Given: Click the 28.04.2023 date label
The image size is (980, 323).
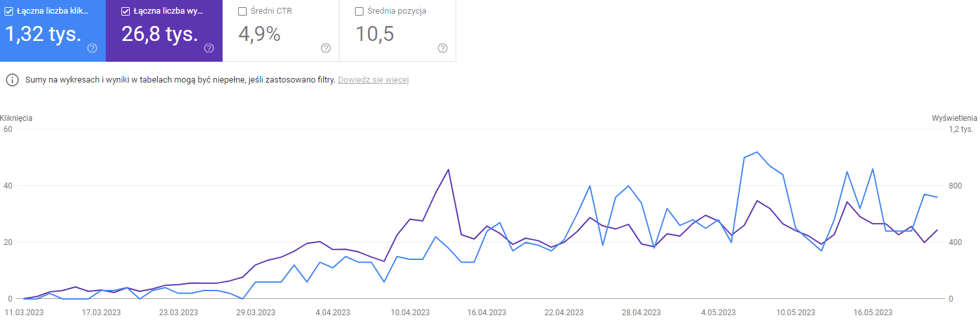Looking at the screenshot, I should point(642,312).
